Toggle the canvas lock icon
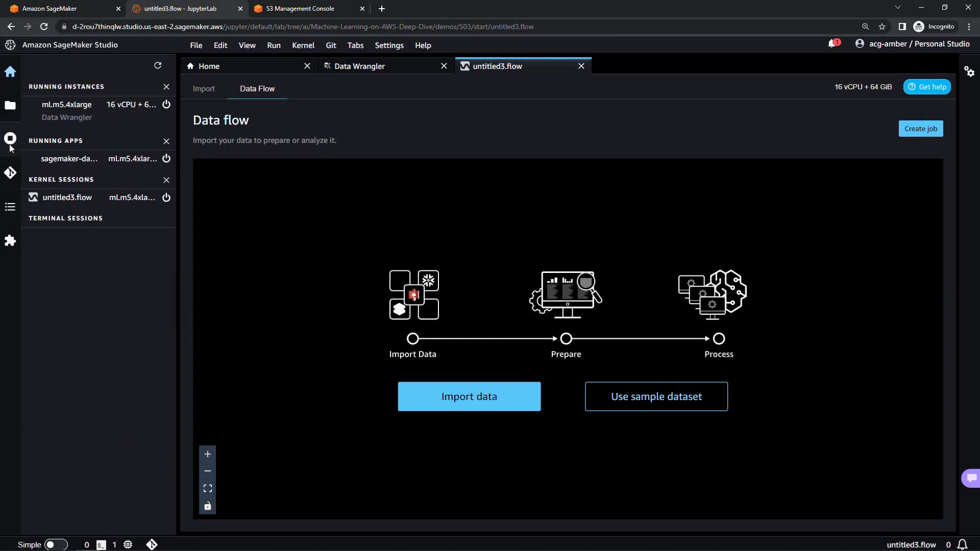This screenshot has width=980, height=551. pos(208,506)
